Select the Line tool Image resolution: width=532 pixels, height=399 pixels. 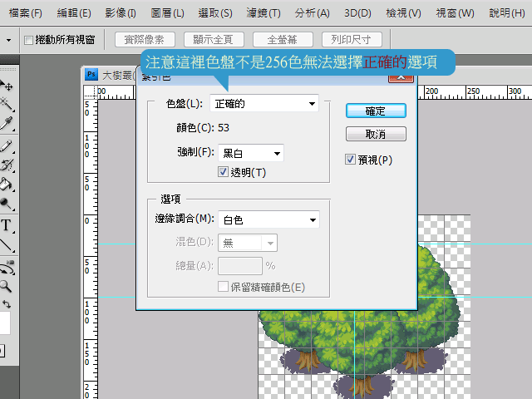click(6, 245)
